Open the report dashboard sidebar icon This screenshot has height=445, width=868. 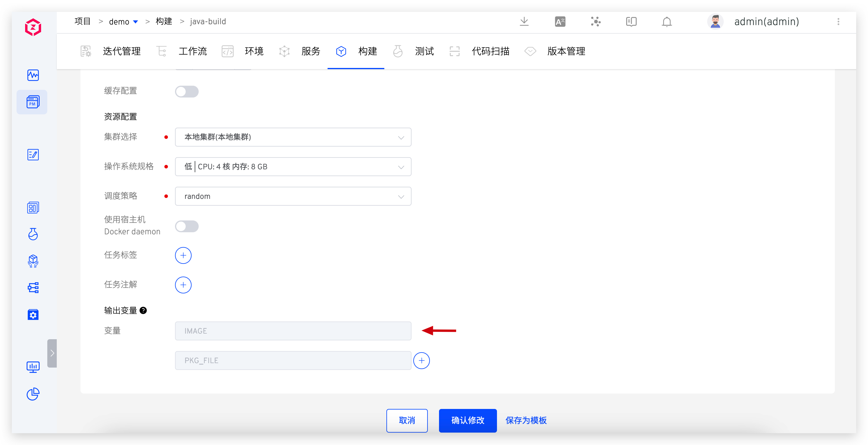coord(33,207)
